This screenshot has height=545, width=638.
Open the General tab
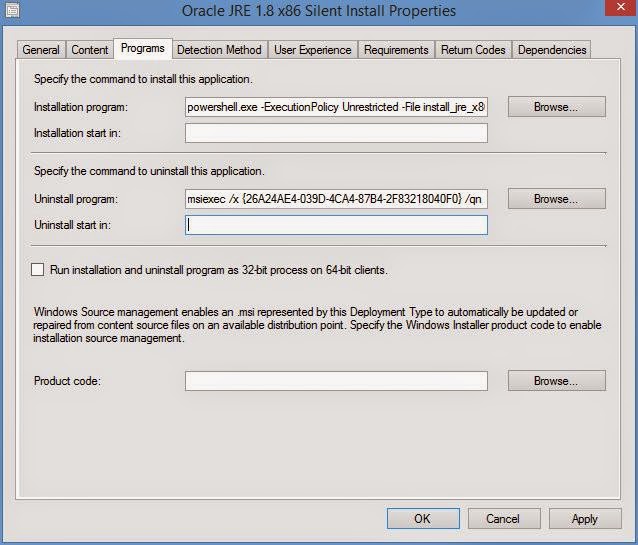pyautogui.click(x=41, y=50)
